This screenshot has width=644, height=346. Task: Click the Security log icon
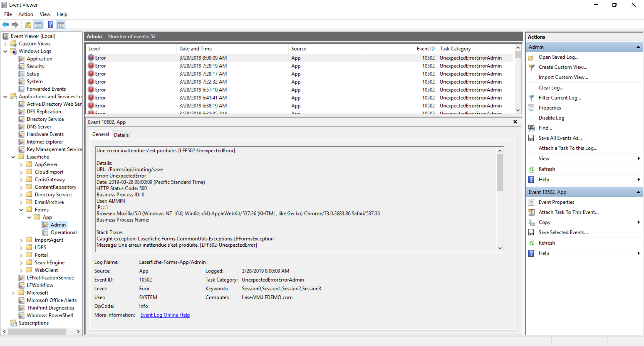pos(21,66)
